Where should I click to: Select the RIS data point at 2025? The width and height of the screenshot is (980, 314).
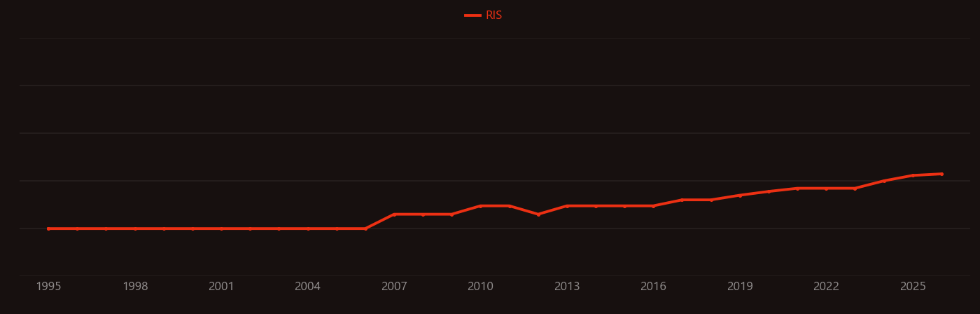(913, 175)
